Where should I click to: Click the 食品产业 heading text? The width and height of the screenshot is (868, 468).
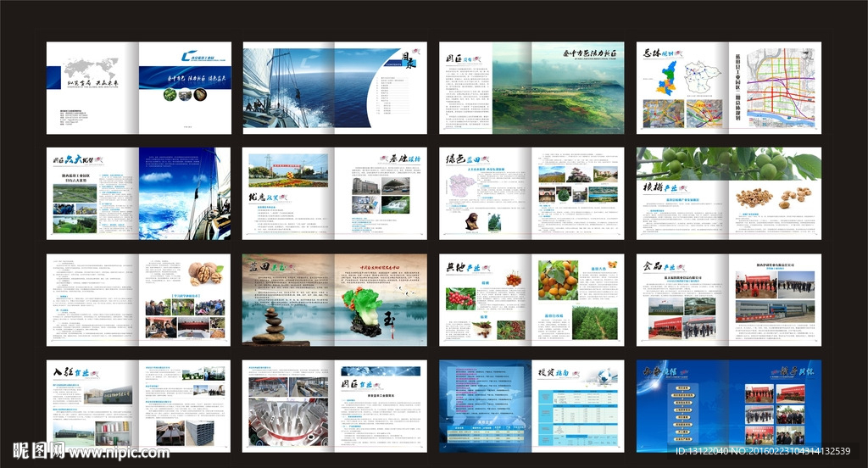(x=659, y=266)
